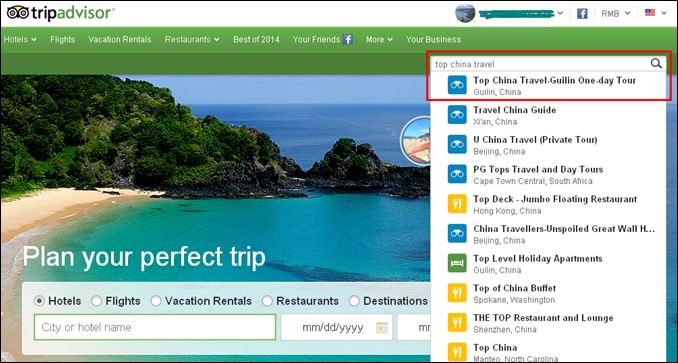The height and width of the screenshot is (363, 678).
Task: Open Best of 2014 navigation item
Action: click(256, 39)
